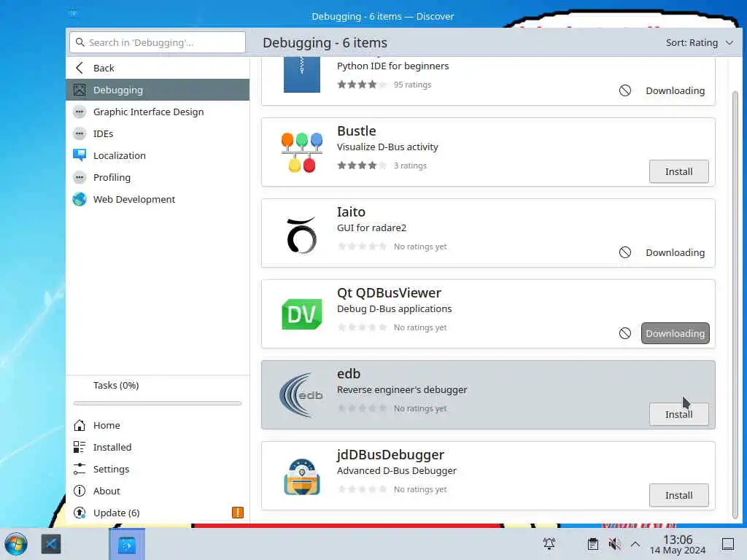Click the '95 ratings' text

(x=412, y=85)
